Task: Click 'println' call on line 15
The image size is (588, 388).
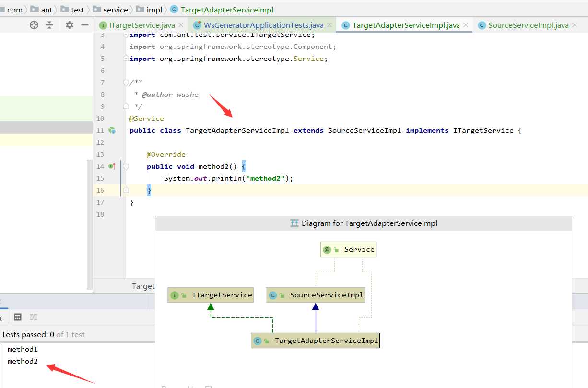Action: coord(226,178)
